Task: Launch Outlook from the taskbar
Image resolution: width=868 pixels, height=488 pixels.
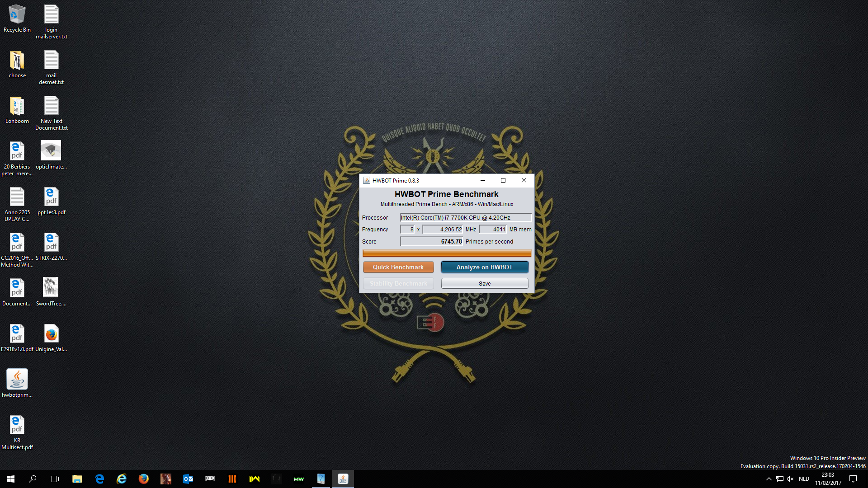Action: tap(188, 479)
